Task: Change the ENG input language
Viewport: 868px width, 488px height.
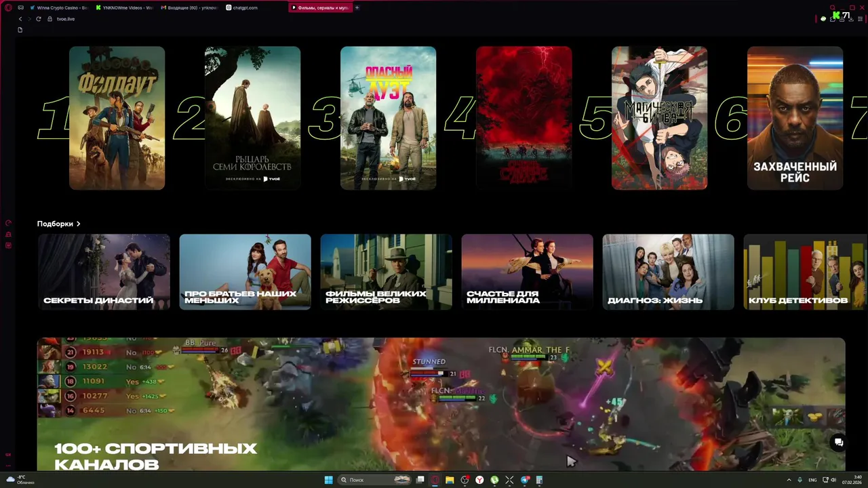Action: 812,480
